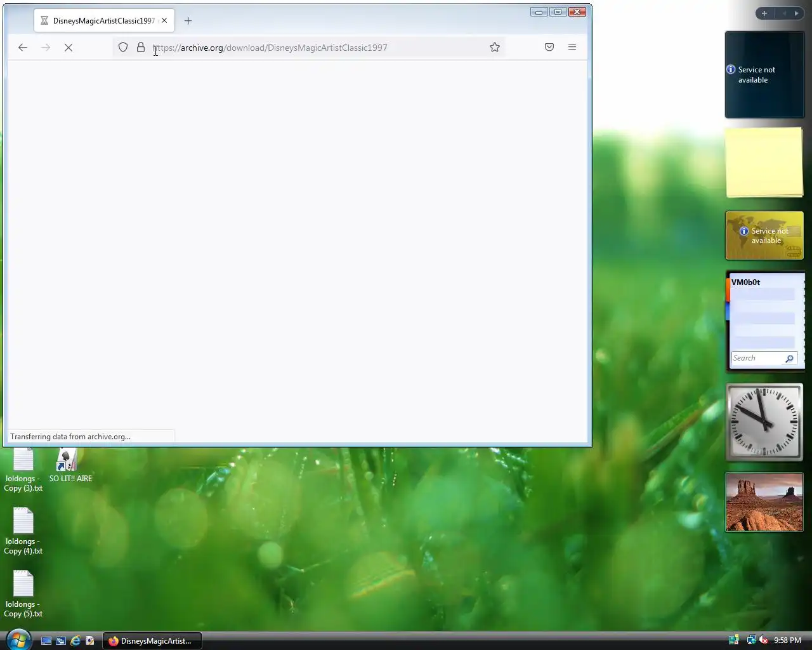Click the analog clock gadget
Image resolution: width=812 pixels, height=650 pixels.
[764, 421]
